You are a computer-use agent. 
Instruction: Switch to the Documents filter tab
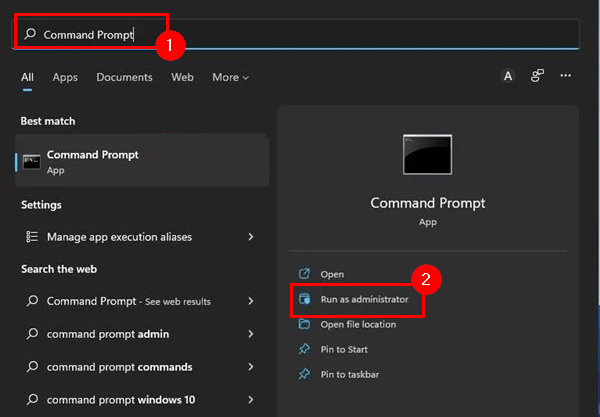124,77
